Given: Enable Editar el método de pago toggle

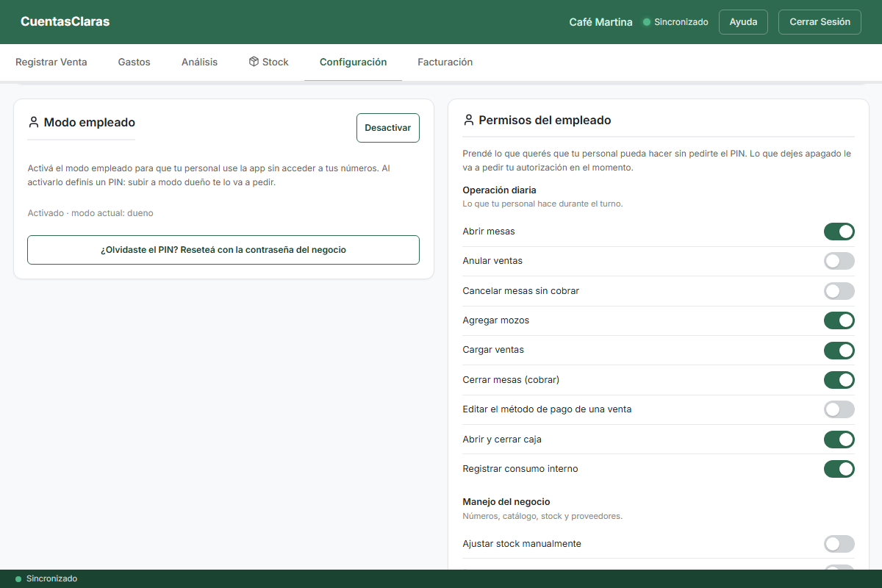Looking at the screenshot, I should [839, 409].
